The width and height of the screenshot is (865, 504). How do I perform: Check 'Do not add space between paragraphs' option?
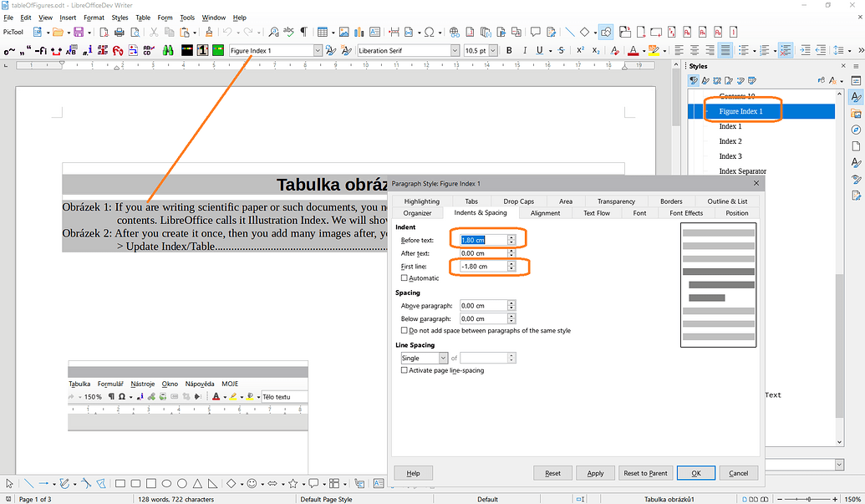405,330
